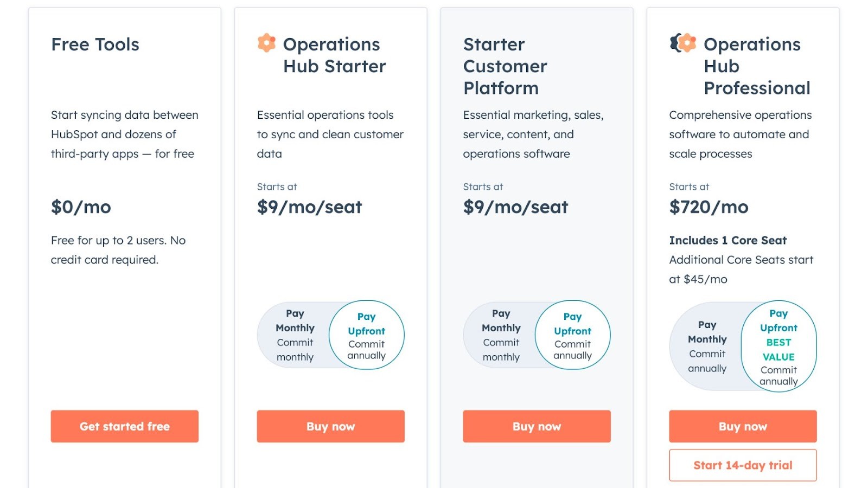Switch Operations Hub Starter to Pay Monthly
The height and width of the screenshot is (488, 868).
click(296, 335)
